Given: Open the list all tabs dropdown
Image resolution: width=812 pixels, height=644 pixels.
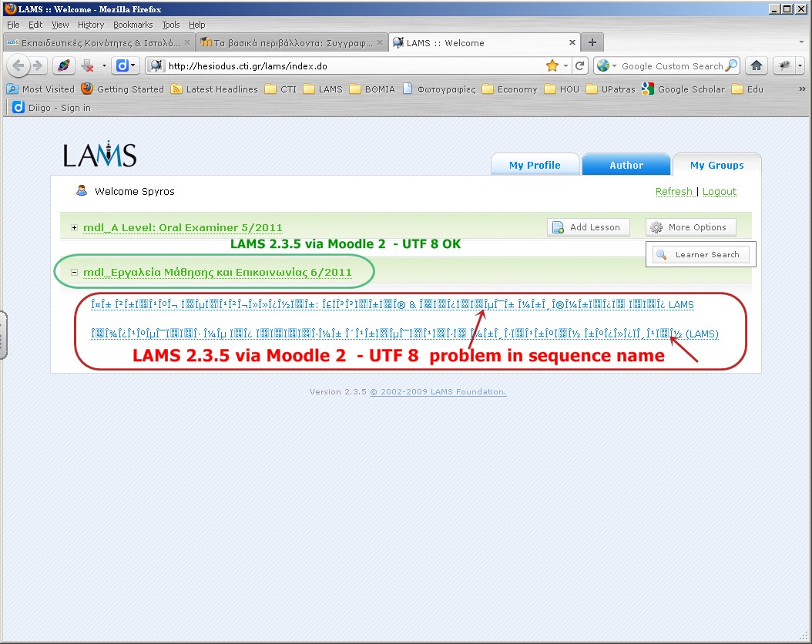Looking at the screenshot, I should pyautogui.click(x=801, y=43).
